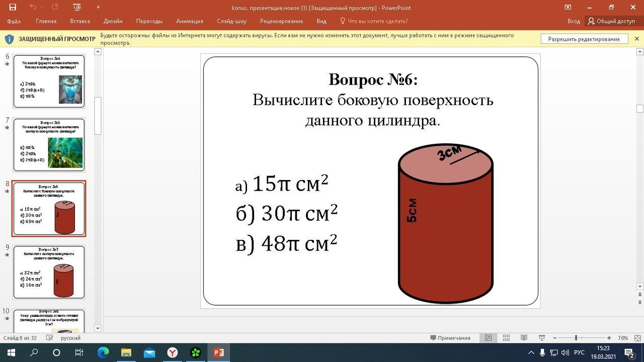
Task: Go to next slide using double-arrow button
Action: [x=640, y=303]
